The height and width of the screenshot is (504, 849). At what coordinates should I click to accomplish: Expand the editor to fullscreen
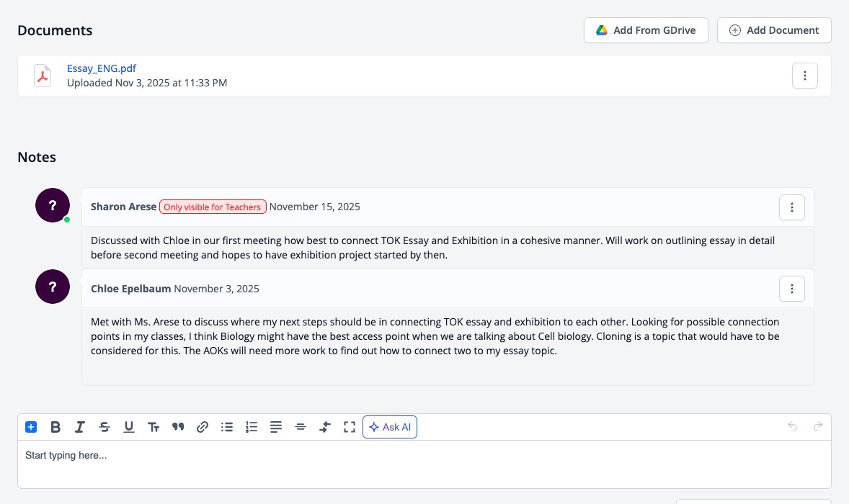350,427
